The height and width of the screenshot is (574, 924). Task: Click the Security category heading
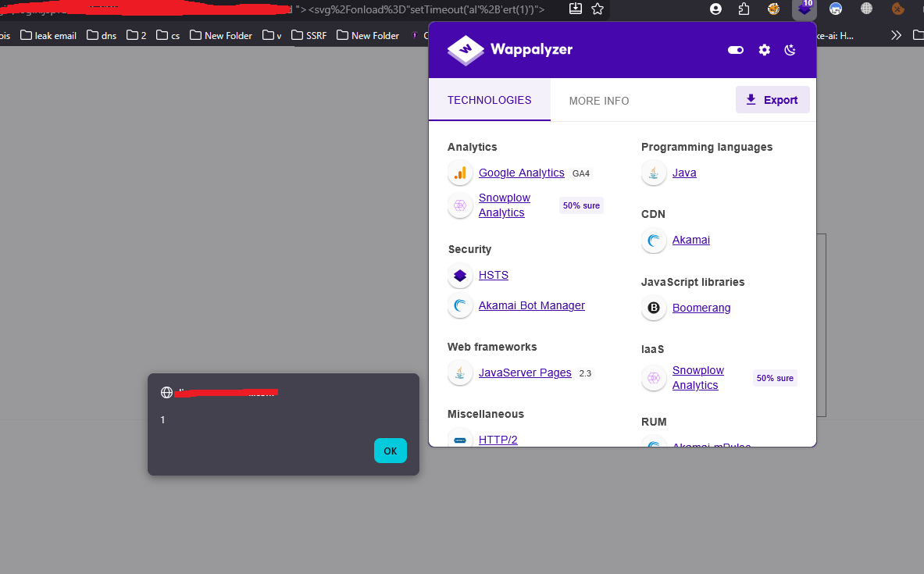469,249
